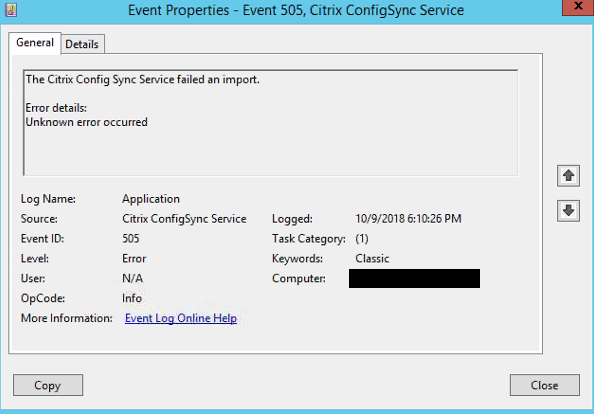Click the Level value 'Error'
Image resolution: width=594 pixels, height=417 pixels.
coord(134,259)
